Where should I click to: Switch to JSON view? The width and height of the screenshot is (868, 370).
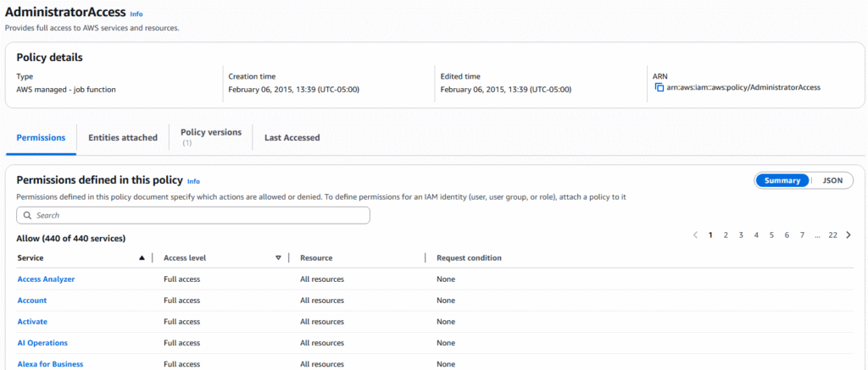click(832, 180)
